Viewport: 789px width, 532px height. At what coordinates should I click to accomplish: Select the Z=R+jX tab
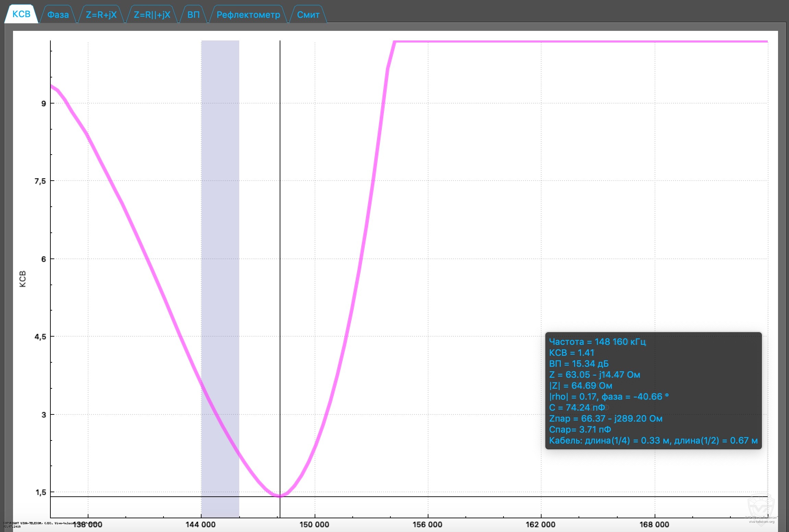point(101,15)
